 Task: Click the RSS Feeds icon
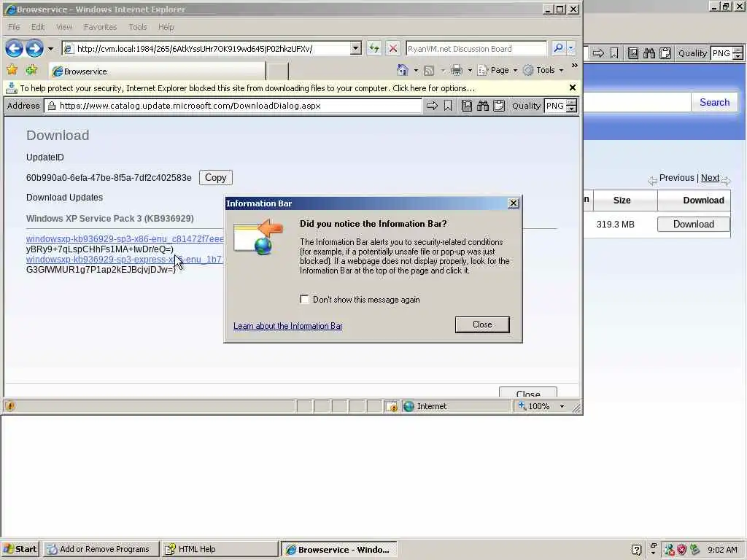tap(429, 71)
